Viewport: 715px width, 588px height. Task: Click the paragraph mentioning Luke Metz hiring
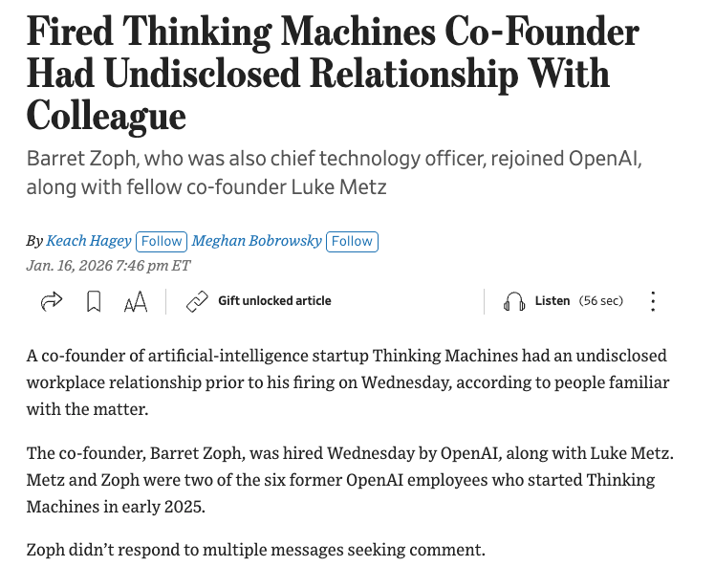[350, 480]
